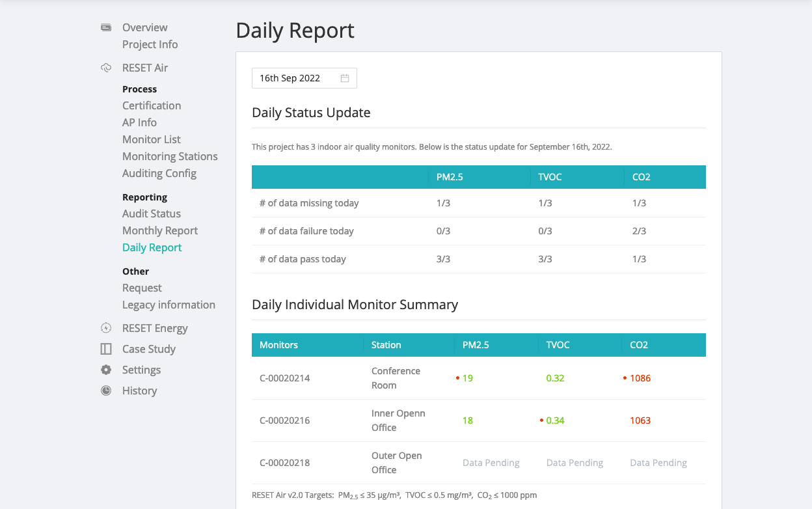Open Monitoring Stations page

[170, 156]
